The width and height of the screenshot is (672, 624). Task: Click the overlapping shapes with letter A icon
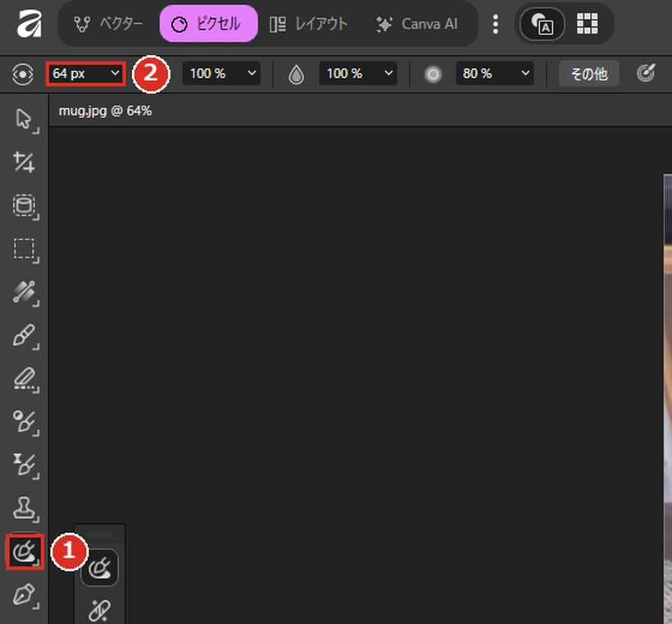click(543, 24)
